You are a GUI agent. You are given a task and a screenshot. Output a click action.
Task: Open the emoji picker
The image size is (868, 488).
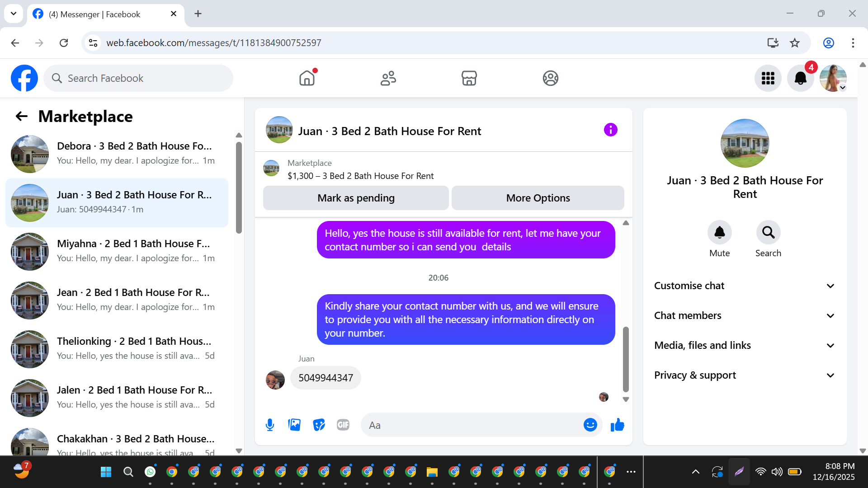pyautogui.click(x=590, y=425)
